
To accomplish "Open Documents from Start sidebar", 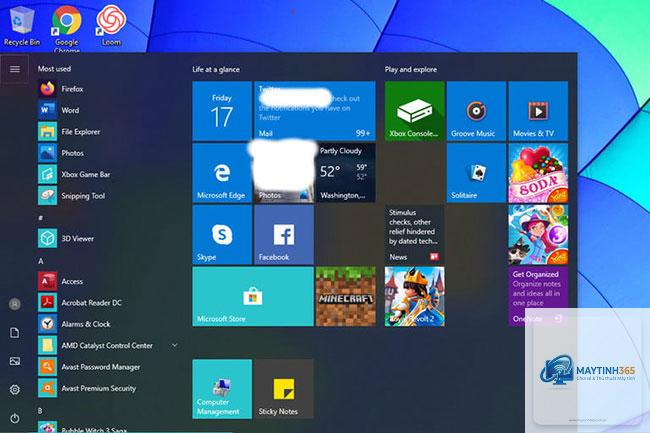I will (x=15, y=333).
